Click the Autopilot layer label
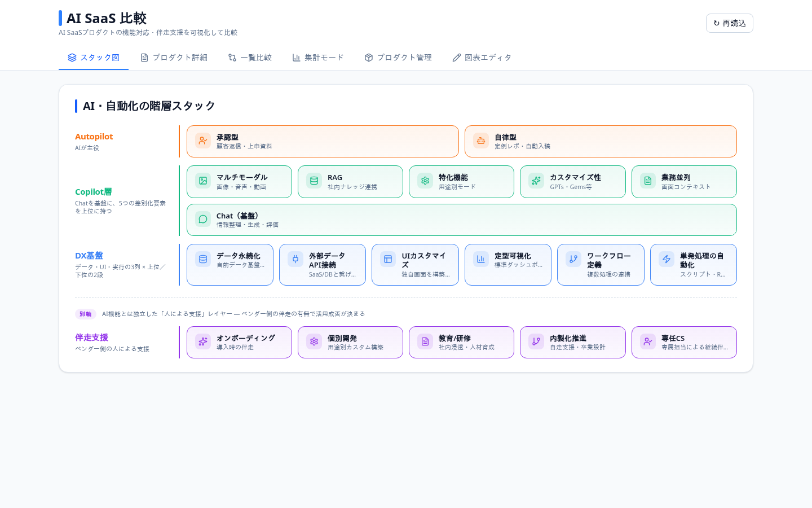This screenshot has width=812, height=508. [x=94, y=137]
